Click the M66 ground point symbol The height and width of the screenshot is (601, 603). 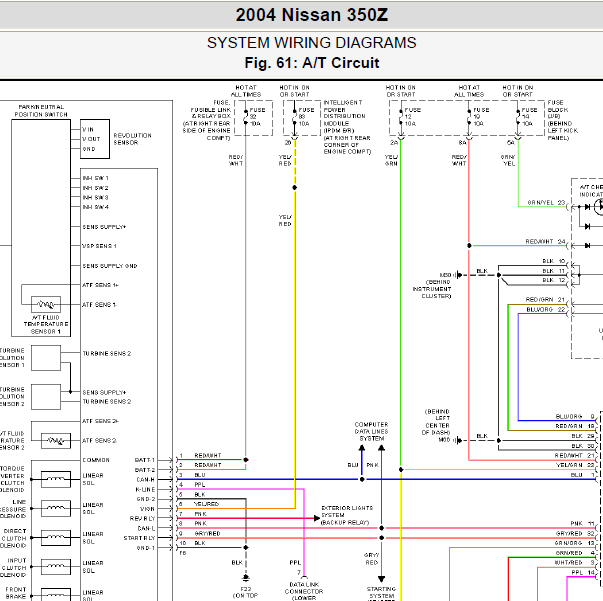click(x=459, y=440)
